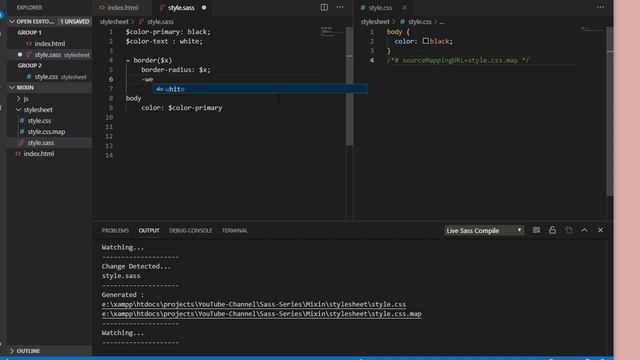
Task: Open left editor group more actions menu
Action: pos(340,7)
